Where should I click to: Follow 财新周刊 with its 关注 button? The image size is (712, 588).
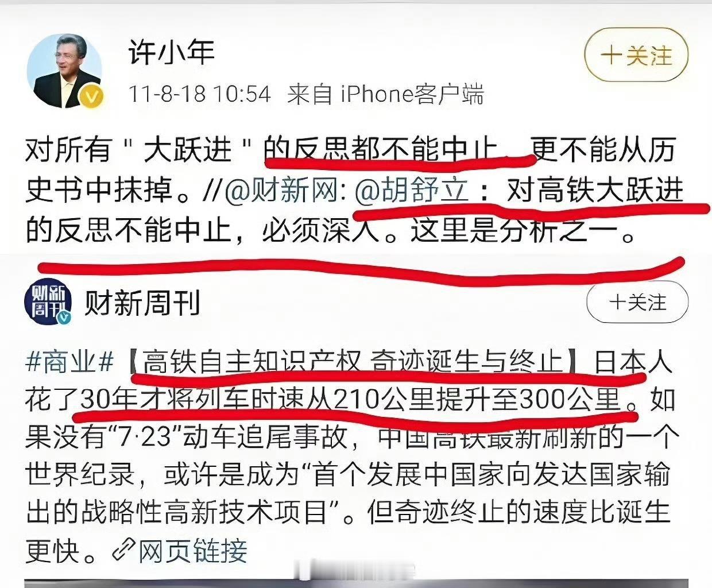point(637,303)
